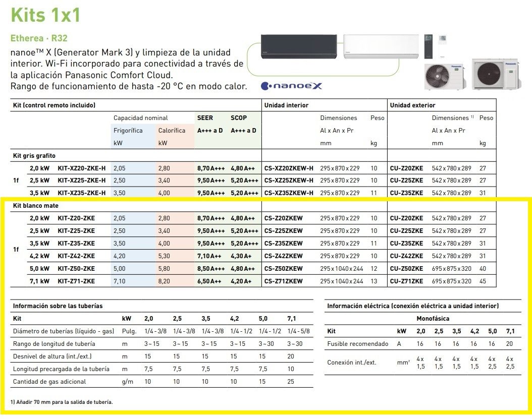Click the Capacidad nominal header

click(x=140, y=118)
